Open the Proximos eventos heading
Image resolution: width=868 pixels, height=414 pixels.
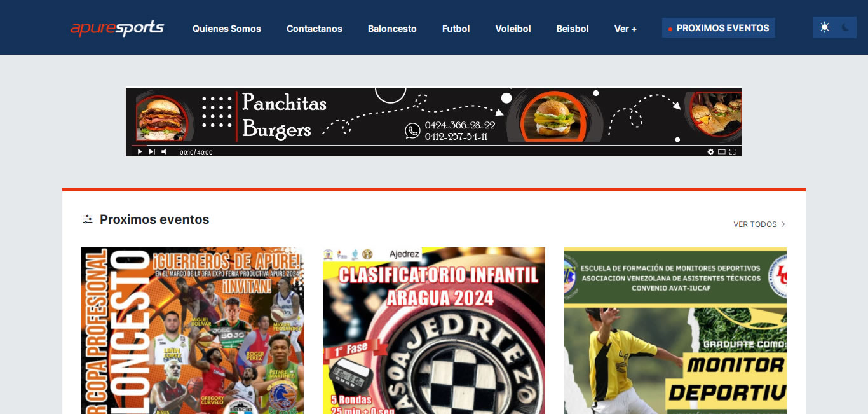154,219
